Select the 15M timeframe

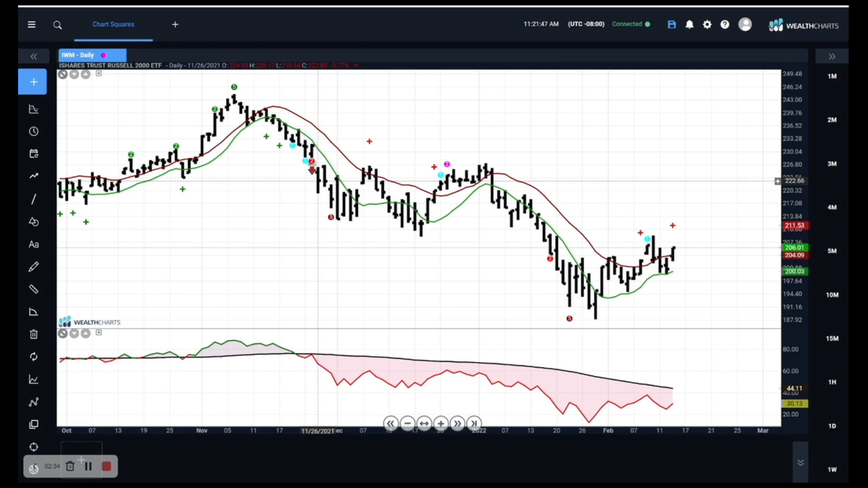[832, 338]
